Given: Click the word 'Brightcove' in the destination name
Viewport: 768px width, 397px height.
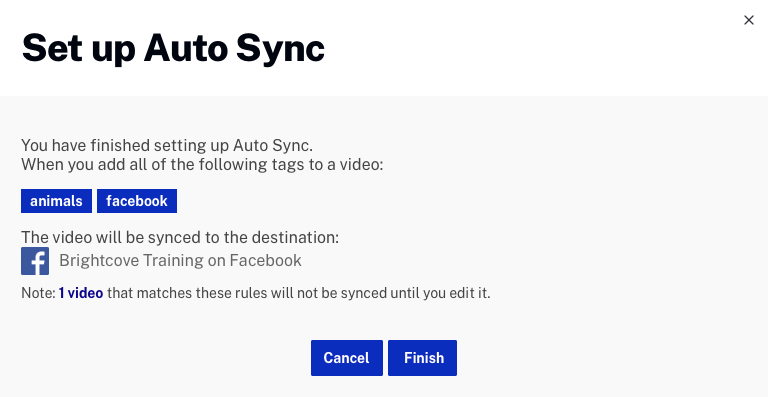Looking at the screenshot, I should [98, 260].
